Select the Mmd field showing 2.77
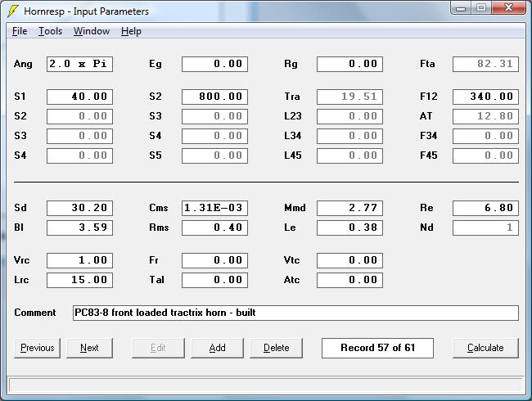532x401 pixels. coord(349,208)
